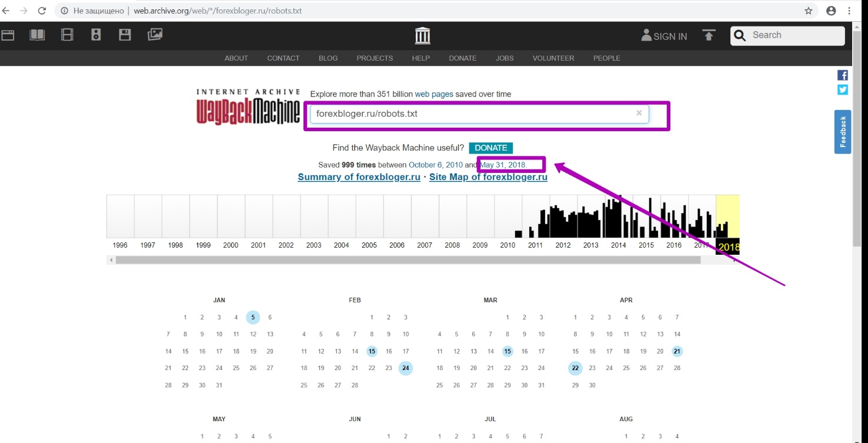Open the January 5 capture
The width and height of the screenshot is (868, 443).
coord(253,317)
